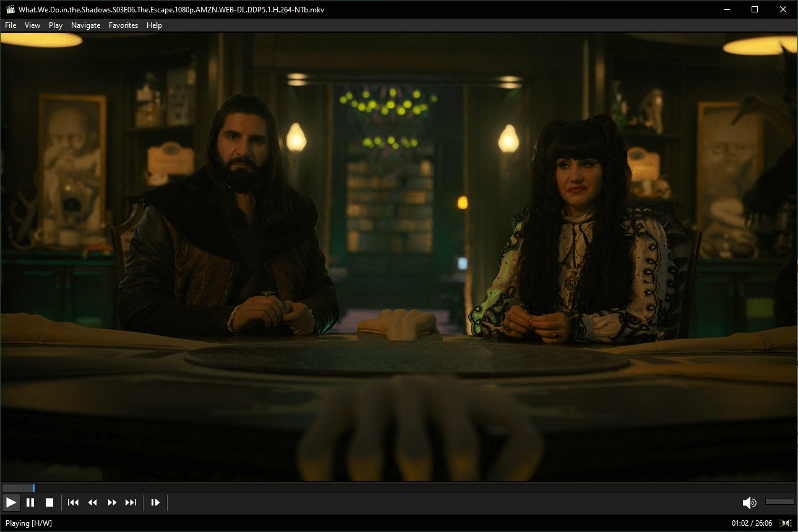Open the File menu
This screenshot has height=532, width=798.
click(11, 25)
